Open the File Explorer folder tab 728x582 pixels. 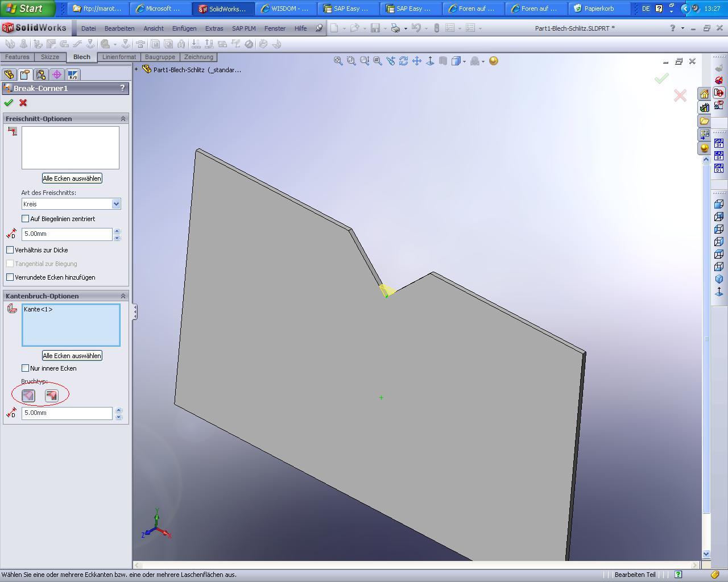(x=704, y=121)
